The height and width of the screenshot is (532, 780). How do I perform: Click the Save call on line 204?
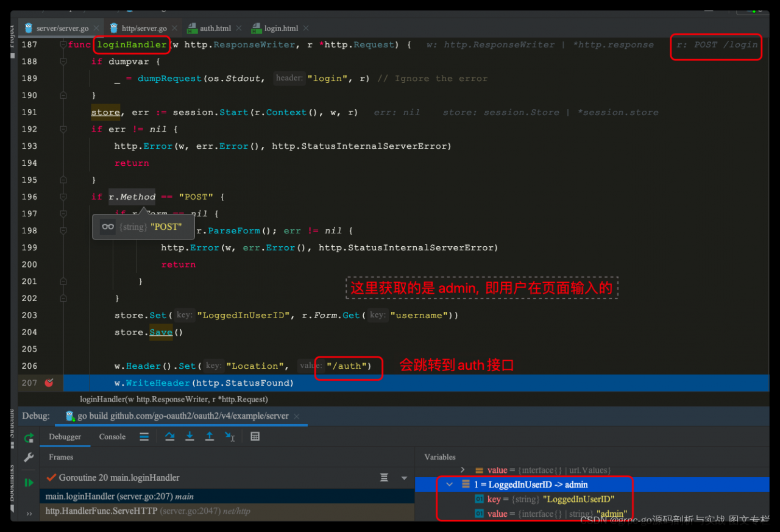[x=161, y=332]
